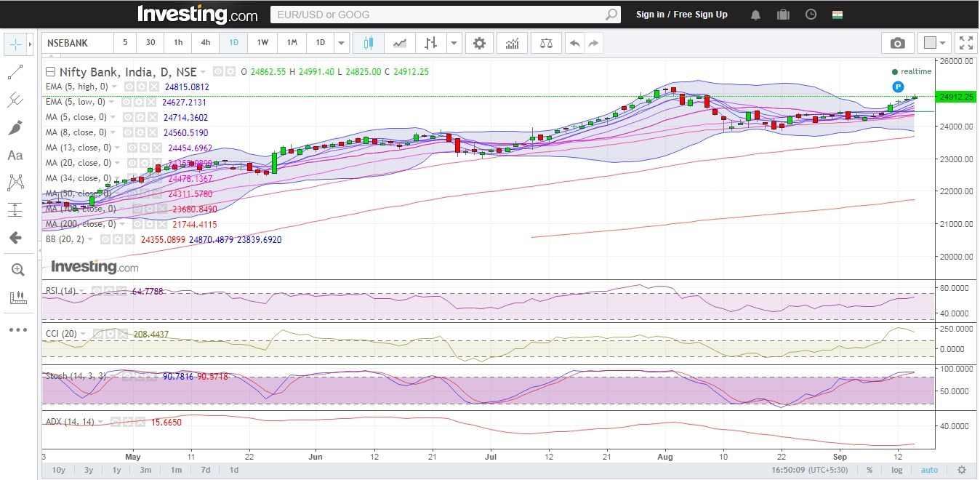The width and height of the screenshot is (980, 480).
Task: Collapse the Nifty Bank legend box
Action: pos(50,72)
